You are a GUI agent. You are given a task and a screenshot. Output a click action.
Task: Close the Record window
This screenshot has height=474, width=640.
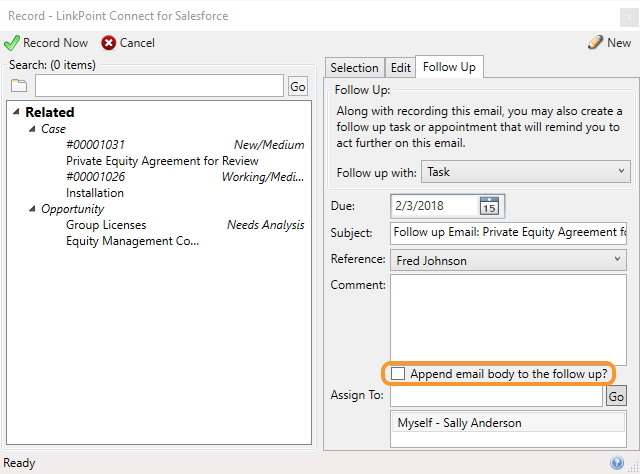[x=629, y=18]
